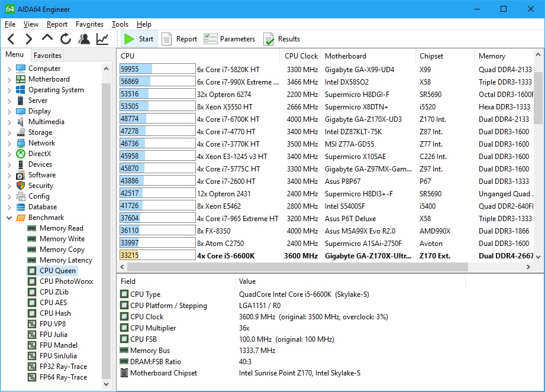Screen dimensions: 545x392
Task: Select the Devices icon in tree
Action: [x=21, y=164]
